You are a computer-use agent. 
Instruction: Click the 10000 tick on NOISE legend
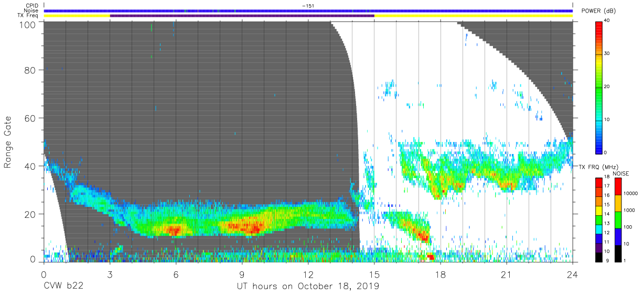(x=630, y=194)
